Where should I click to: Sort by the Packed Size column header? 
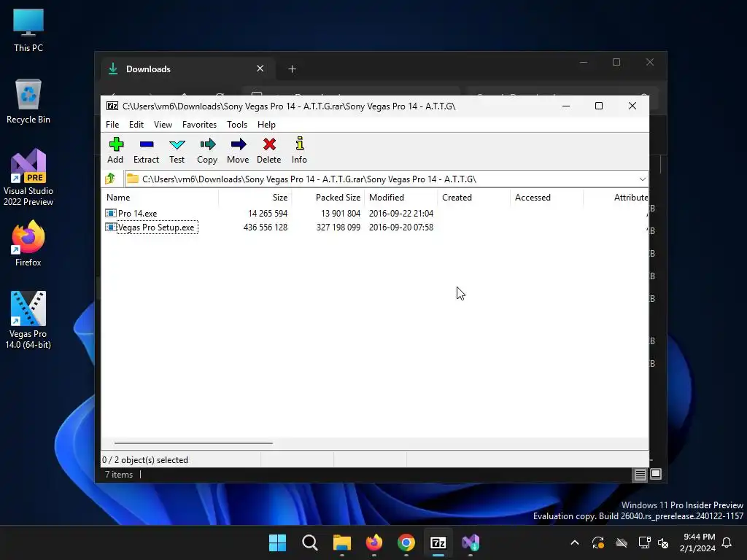coord(328,198)
